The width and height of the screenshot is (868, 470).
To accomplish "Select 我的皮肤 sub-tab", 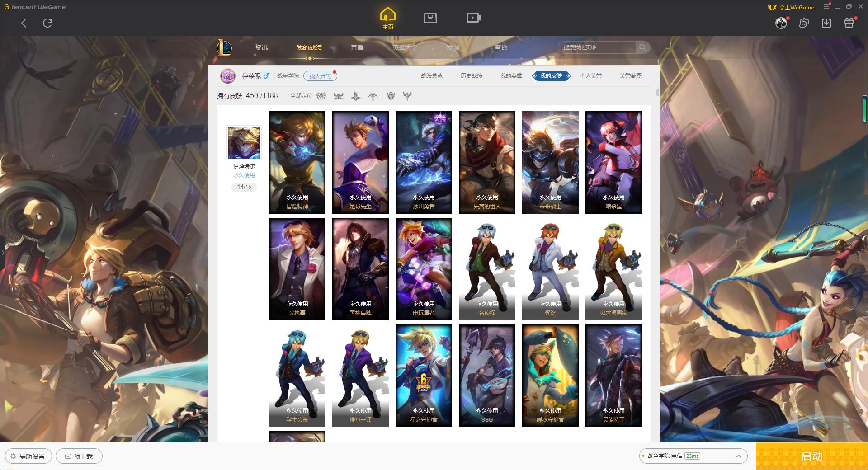I will pos(551,76).
